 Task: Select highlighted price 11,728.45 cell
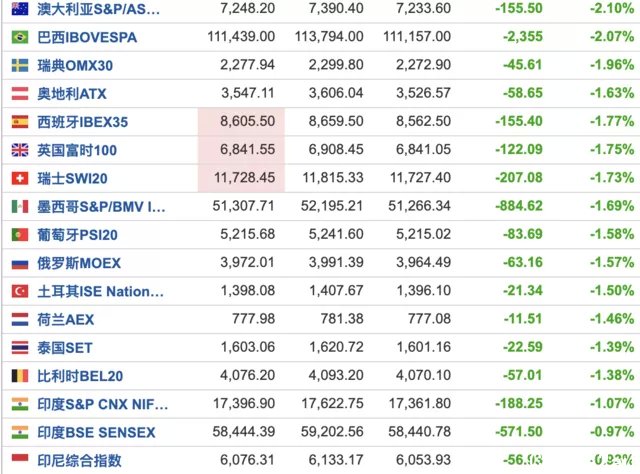click(241, 178)
